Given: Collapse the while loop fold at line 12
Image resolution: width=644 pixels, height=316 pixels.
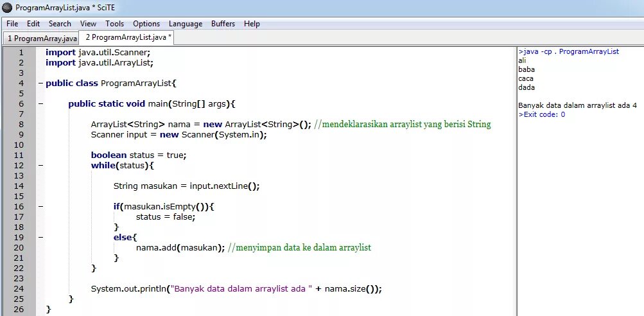Looking at the screenshot, I should 40,166.
